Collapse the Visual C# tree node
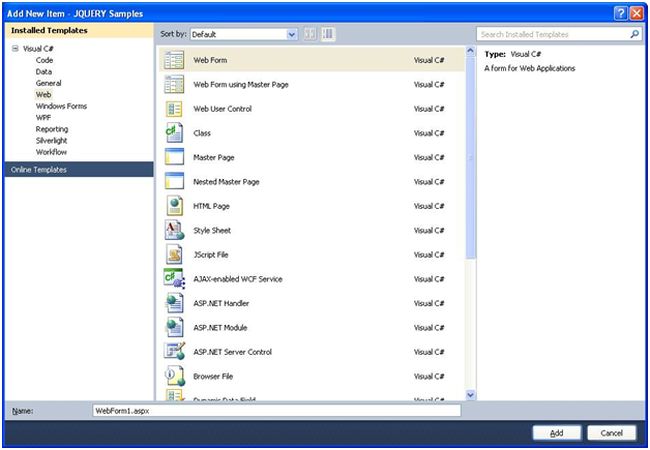This screenshot has width=650, height=450. pyautogui.click(x=15, y=48)
